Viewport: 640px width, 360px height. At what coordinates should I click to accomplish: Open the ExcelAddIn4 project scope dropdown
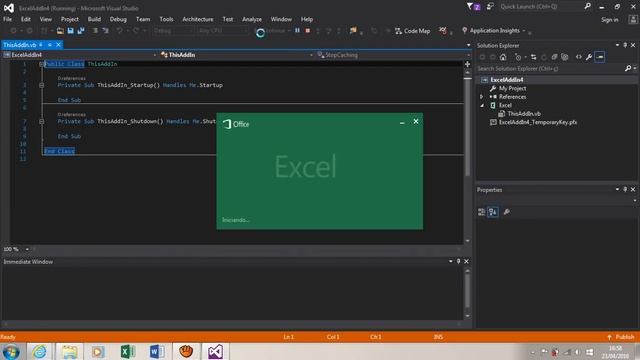[x=80, y=55]
